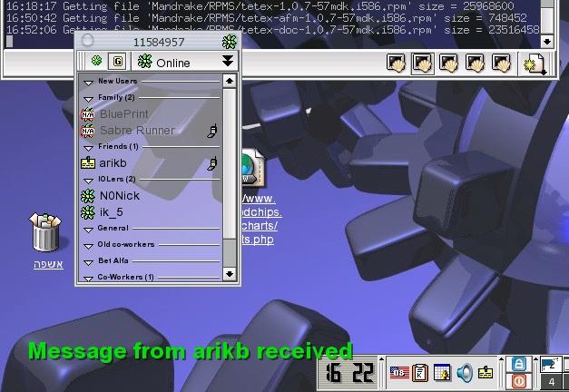Switch to the rightmost Konsole shell session
This screenshot has height=392, width=569.
pos(501,64)
